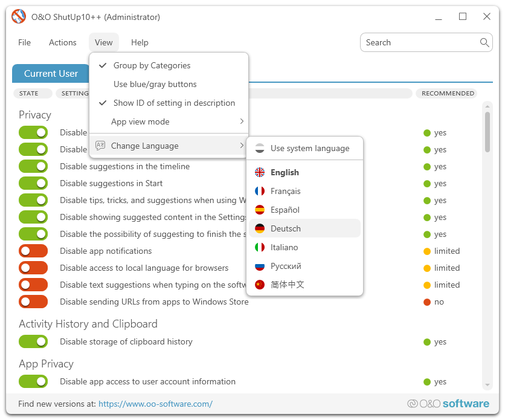
Task: Click the French flag icon for Français
Action: [260, 191]
